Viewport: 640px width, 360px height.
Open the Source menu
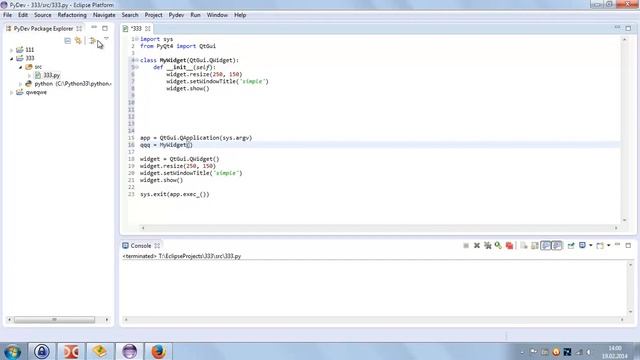[42, 15]
